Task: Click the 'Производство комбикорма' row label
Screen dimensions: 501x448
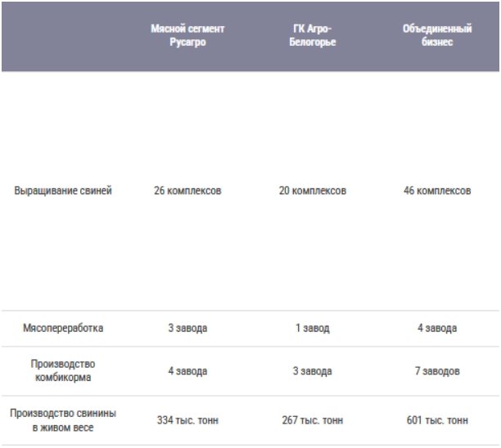Action: 63,371
